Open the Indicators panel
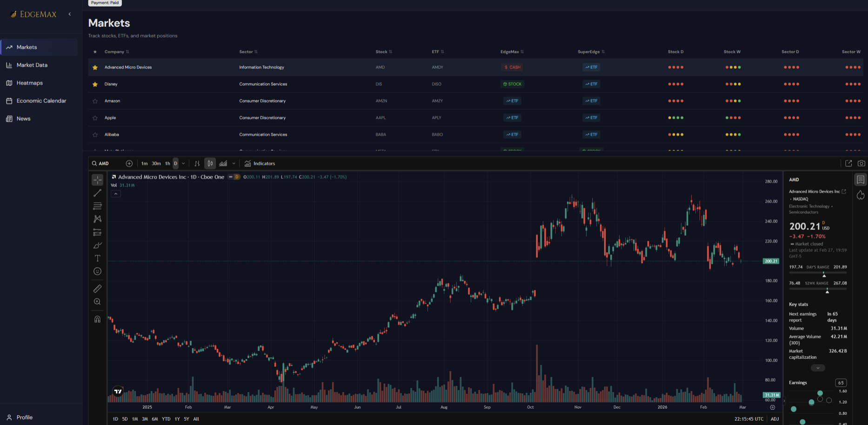 (260, 163)
